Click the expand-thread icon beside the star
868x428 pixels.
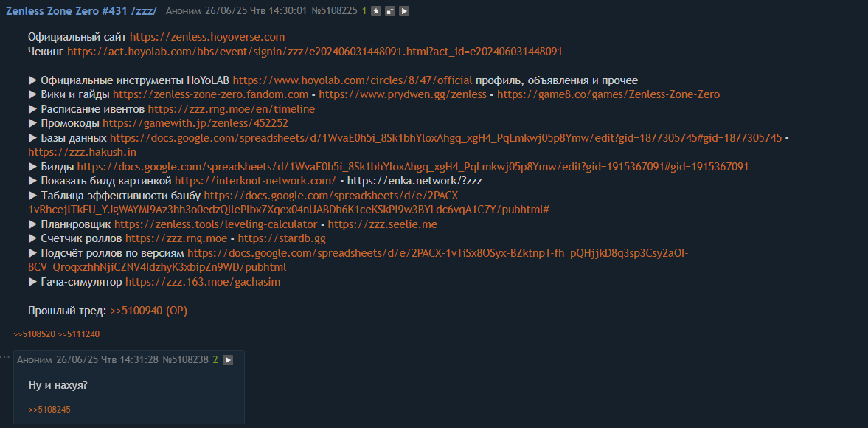(x=390, y=11)
